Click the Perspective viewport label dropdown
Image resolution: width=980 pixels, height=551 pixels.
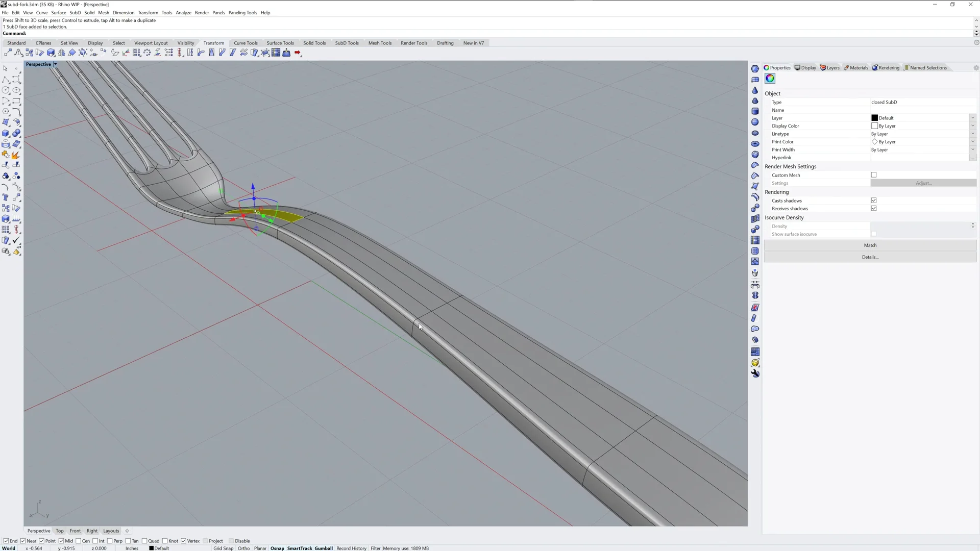pyautogui.click(x=55, y=64)
